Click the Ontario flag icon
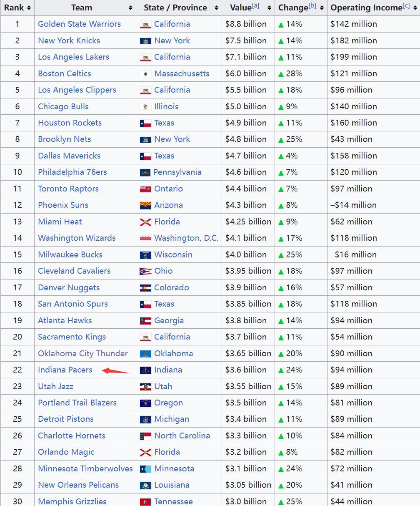The height and width of the screenshot is (506, 420). pyautogui.click(x=145, y=189)
